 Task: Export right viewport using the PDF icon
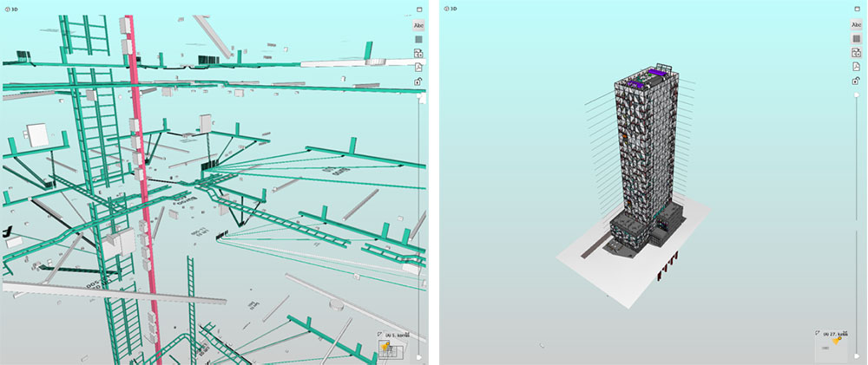[856, 67]
